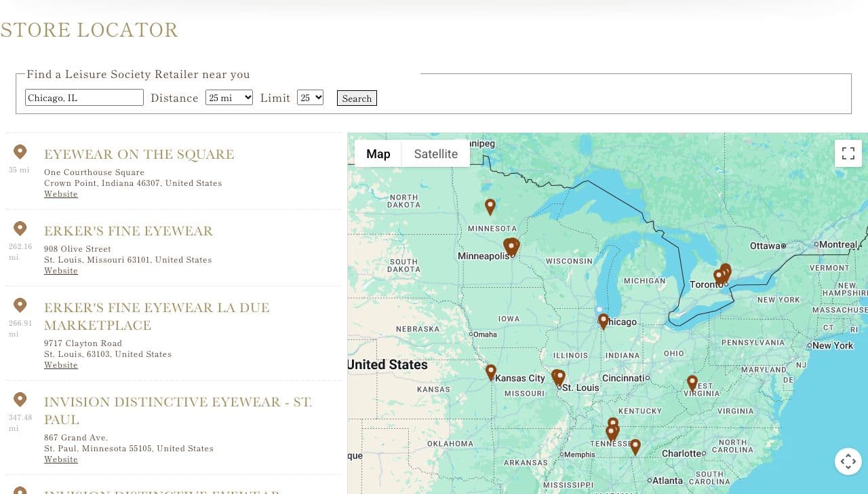
Task: Click the pin icon beside Eyewear on the Square
Action: point(20,152)
